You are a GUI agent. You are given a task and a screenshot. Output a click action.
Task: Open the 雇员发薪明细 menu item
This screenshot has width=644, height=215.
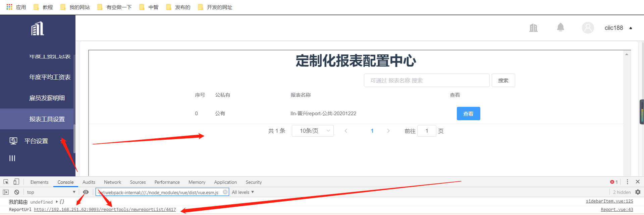(x=47, y=98)
